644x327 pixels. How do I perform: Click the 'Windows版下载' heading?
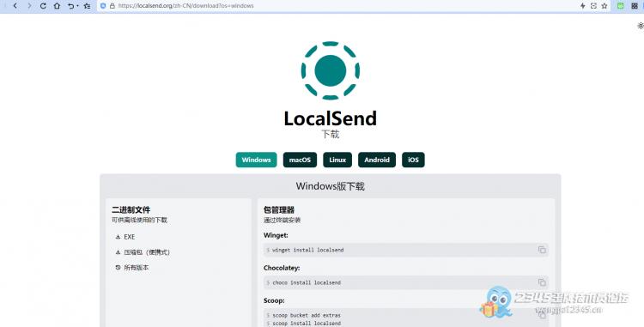point(331,186)
